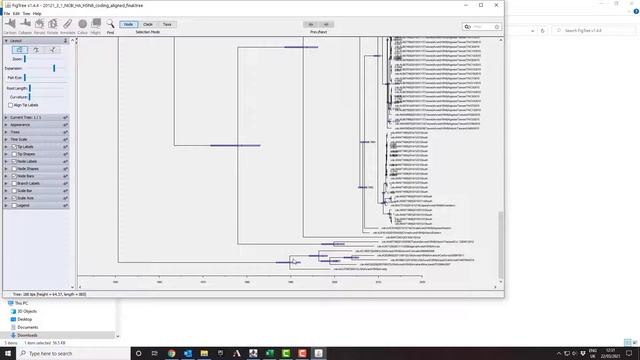Click the Collapse toolbar icon

[25, 24]
